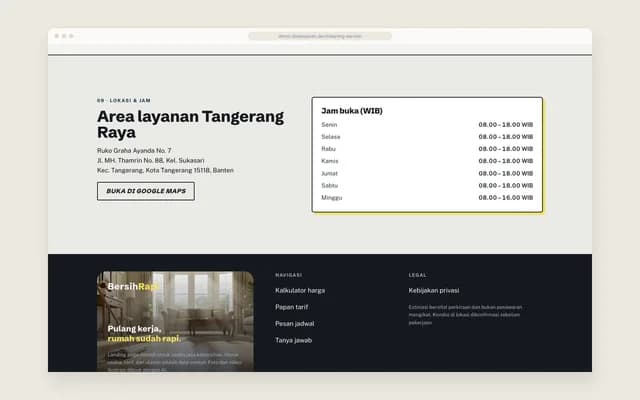Open Kebijakan privasi legal link

point(434,291)
